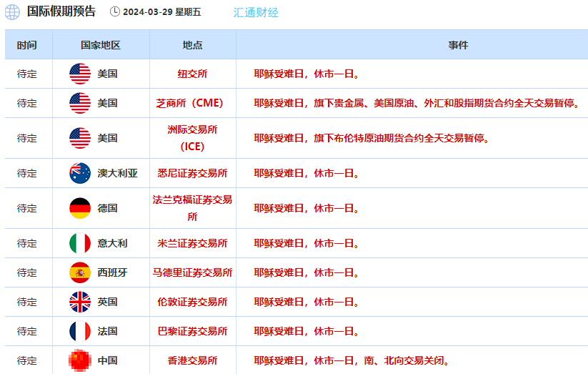The image size is (588, 374).
Task: Click the 国际假期预告 heading
Action: [x=61, y=11]
